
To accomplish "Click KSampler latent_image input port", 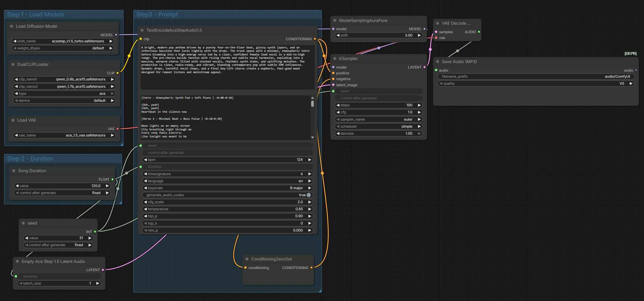I will pyautogui.click(x=333, y=85).
